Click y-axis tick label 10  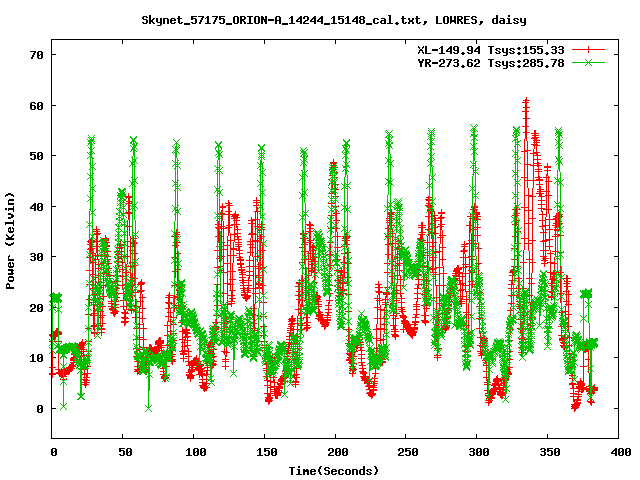[x=36, y=358]
